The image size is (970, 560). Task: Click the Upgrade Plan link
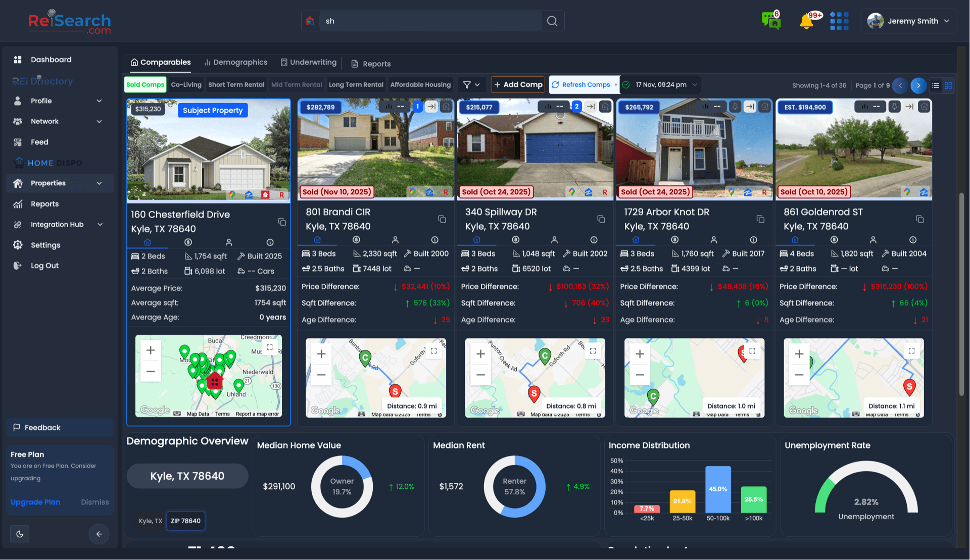(35, 502)
